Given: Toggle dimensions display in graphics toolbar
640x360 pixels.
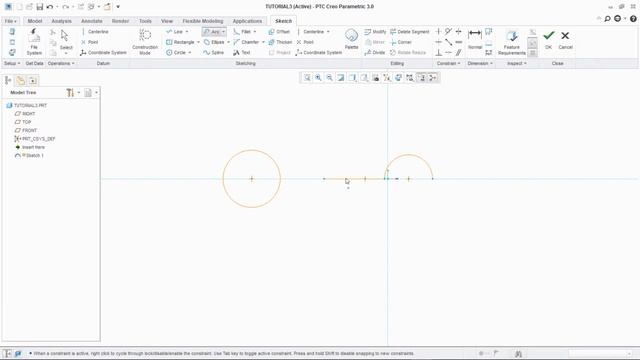Looking at the screenshot, I should [x=422, y=78].
